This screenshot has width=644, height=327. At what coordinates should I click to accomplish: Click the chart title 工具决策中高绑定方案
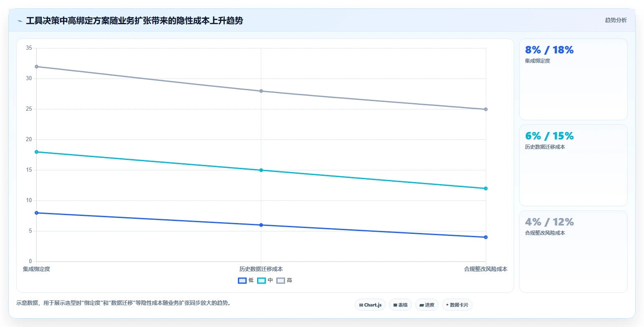(134, 20)
